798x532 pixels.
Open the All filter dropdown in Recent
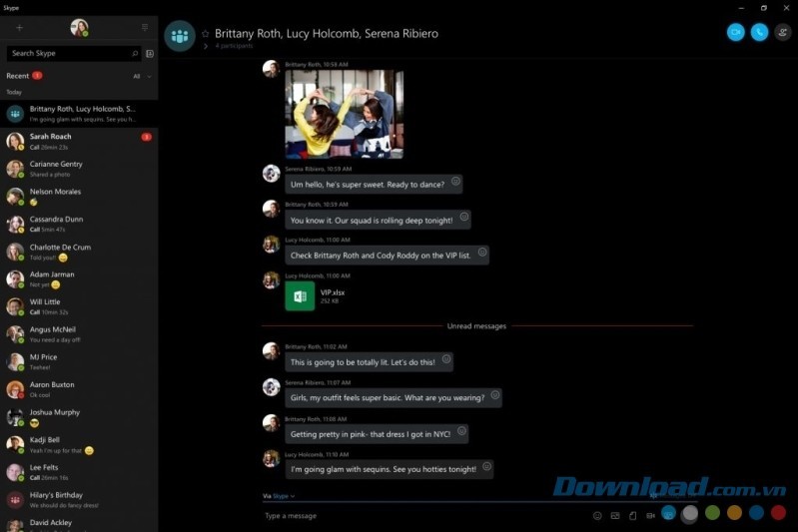(x=142, y=76)
